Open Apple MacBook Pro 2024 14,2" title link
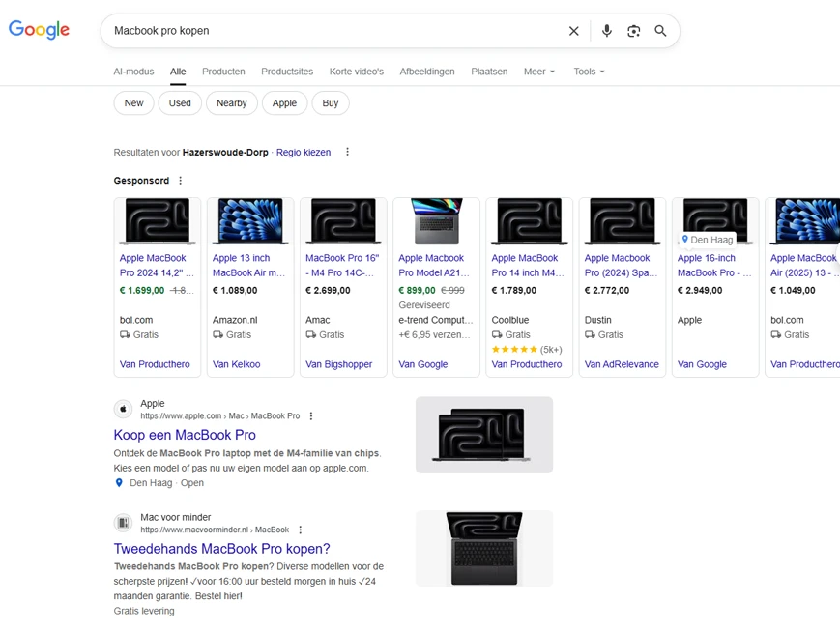Image resolution: width=840 pixels, height=630 pixels. pos(157,265)
